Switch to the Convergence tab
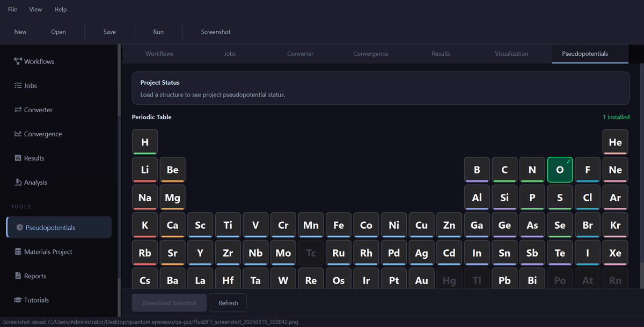The width and height of the screenshot is (644, 327). point(370,54)
